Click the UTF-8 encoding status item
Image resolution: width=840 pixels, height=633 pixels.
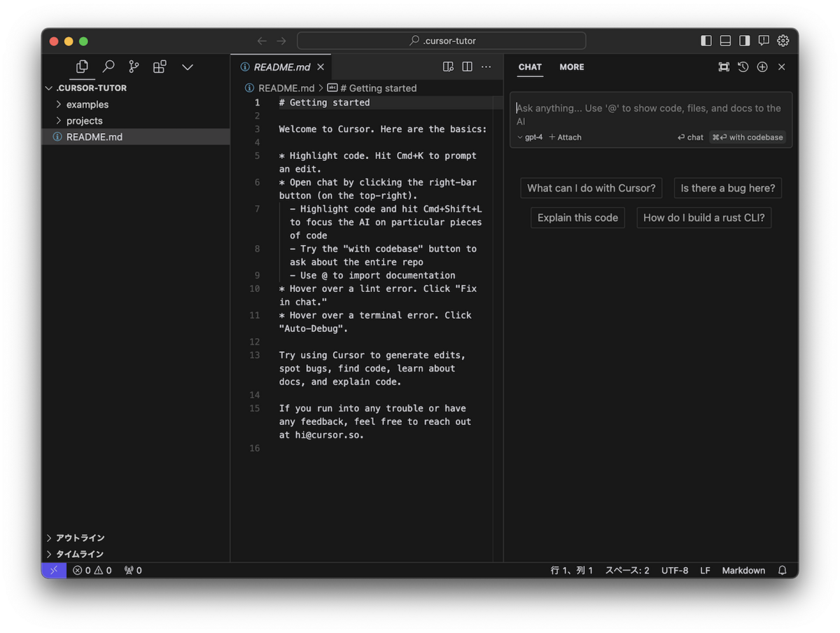[675, 570]
